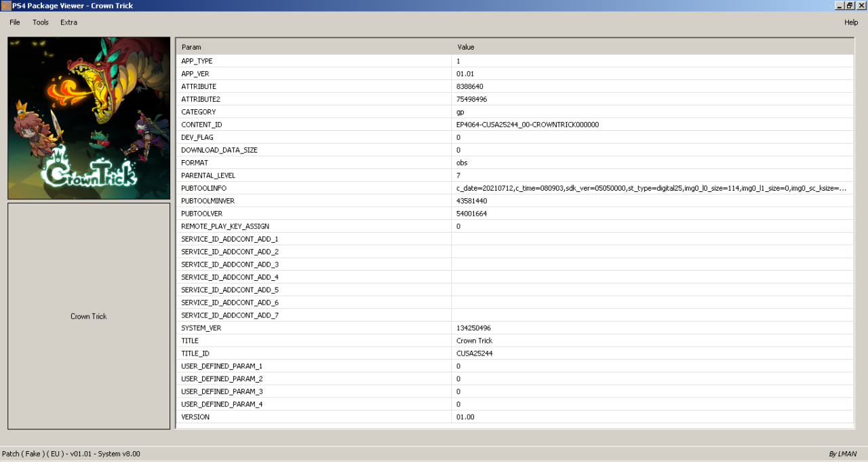868x462 pixels.
Task: Select the SERVICE_ID_ADDCONT_ADD_4 row
Action: (x=515, y=277)
